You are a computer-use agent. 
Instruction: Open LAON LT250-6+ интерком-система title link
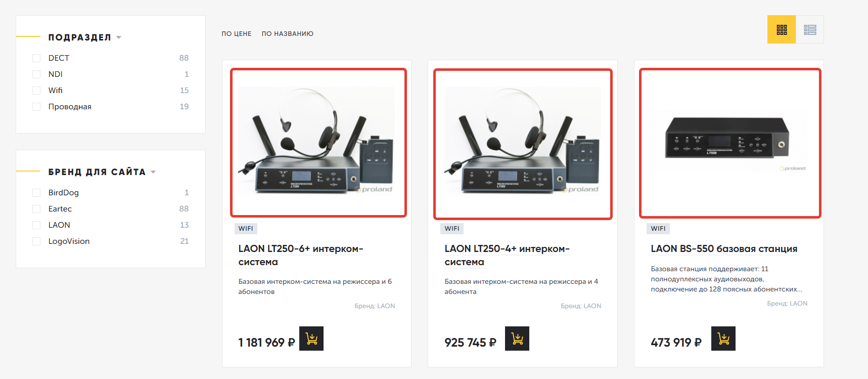pyautogui.click(x=301, y=256)
